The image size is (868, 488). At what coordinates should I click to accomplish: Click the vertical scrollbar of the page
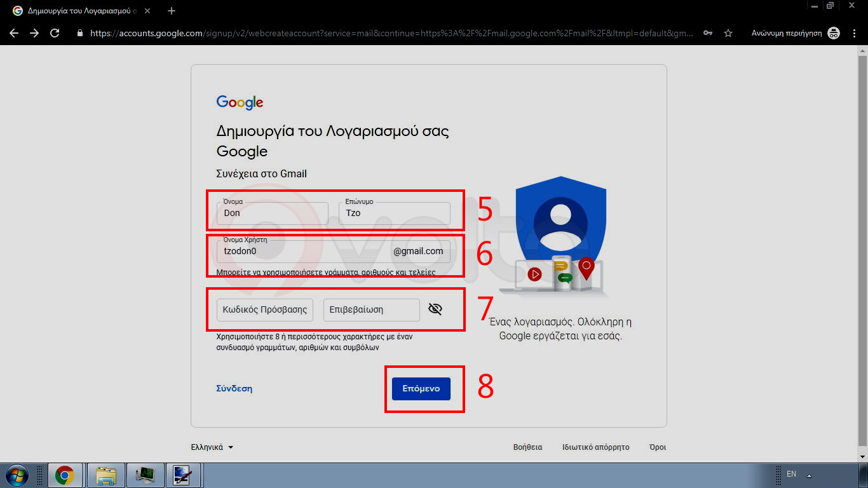(x=862, y=250)
